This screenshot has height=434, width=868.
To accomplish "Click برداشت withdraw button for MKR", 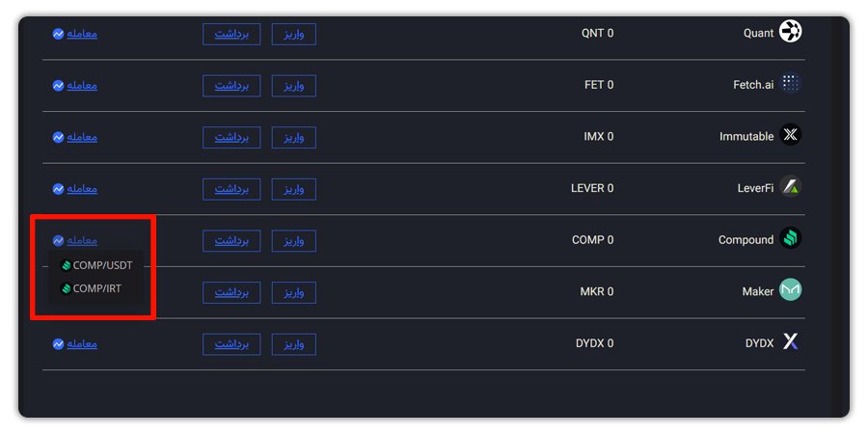I will point(231,293).
